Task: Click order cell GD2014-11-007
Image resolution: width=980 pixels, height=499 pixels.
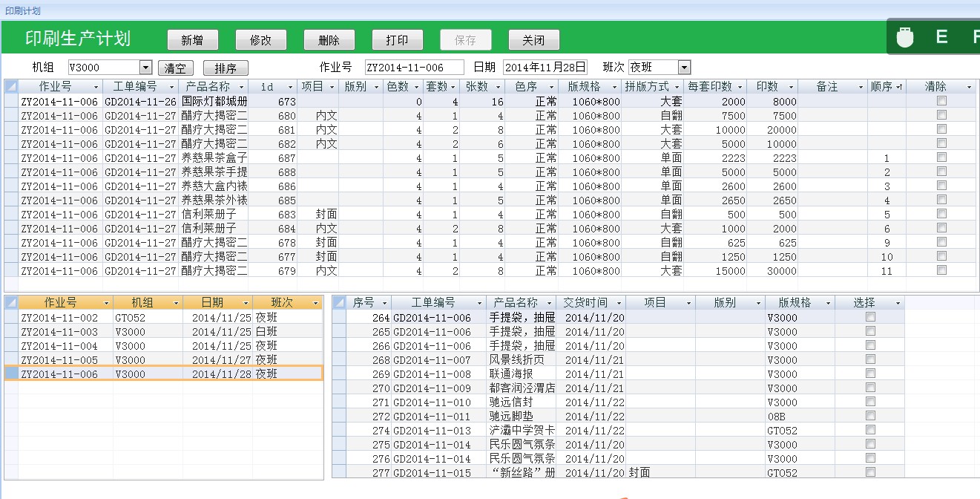Action: [x=439, y=359]
